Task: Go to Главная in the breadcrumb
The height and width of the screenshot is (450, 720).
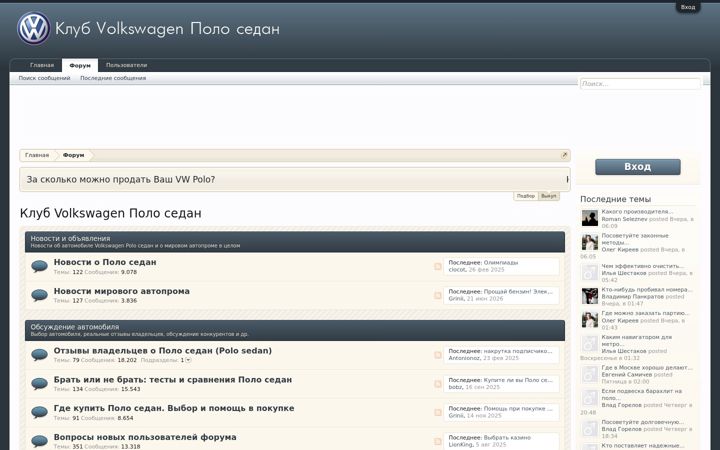Action: 37,155
